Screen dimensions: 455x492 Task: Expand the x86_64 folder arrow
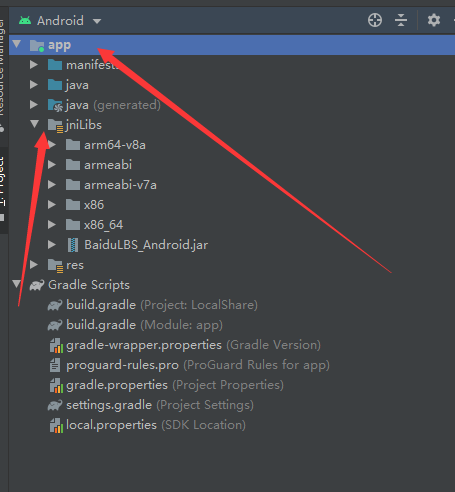tap(52, 224)
